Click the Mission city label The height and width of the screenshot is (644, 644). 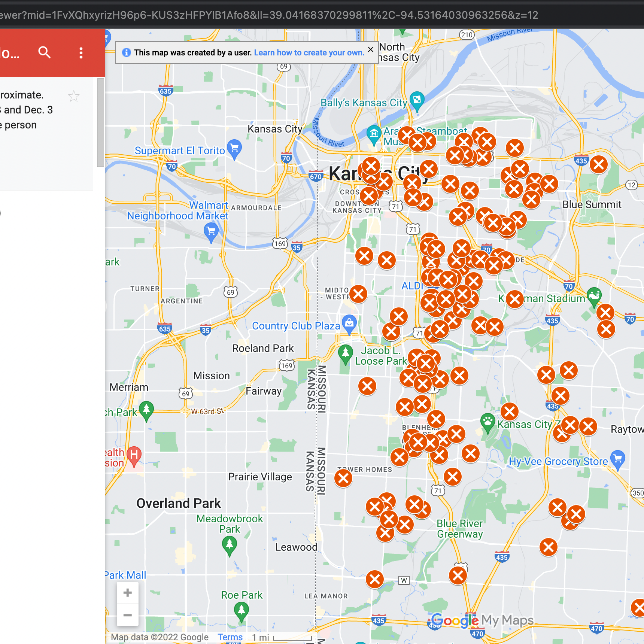(x=212, y=376)
